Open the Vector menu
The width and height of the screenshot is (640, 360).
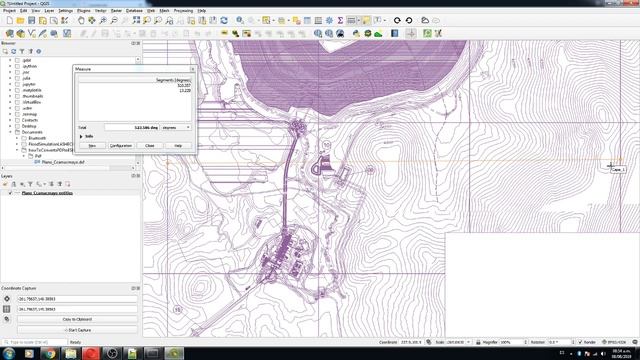point(100,11)
